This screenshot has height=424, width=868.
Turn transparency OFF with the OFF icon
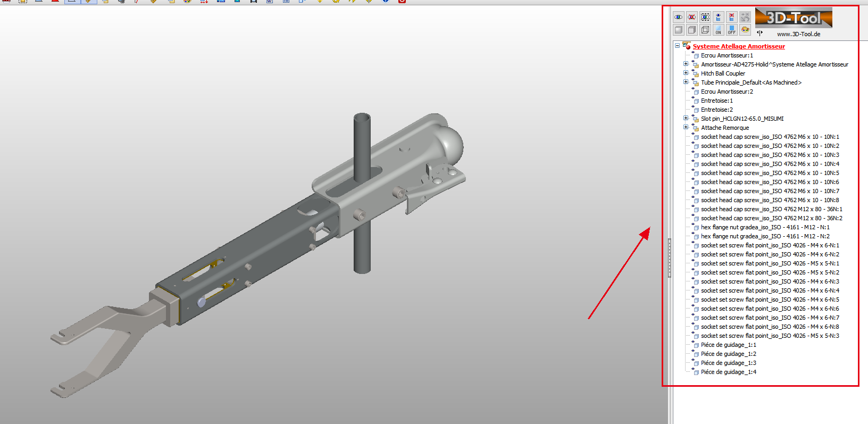[x=731, y=30]
